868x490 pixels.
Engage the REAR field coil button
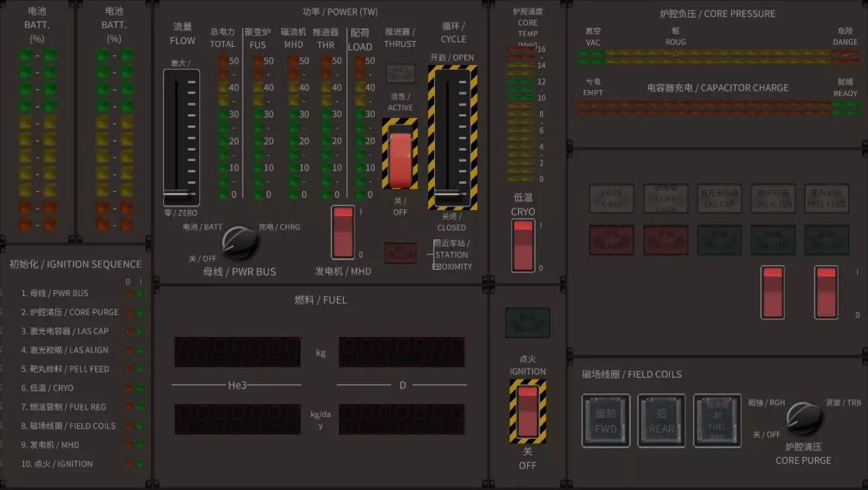(662, 420)
